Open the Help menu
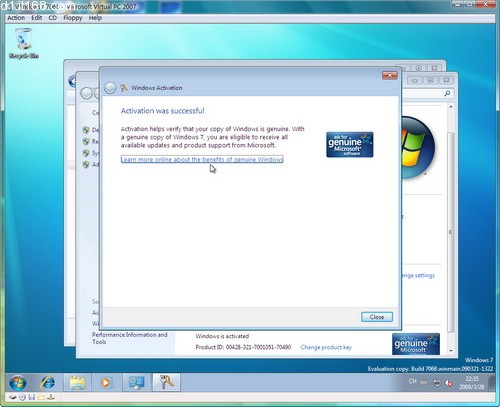Screen dimensions: 500x407 pyautogui.click(x=95, y=18)
